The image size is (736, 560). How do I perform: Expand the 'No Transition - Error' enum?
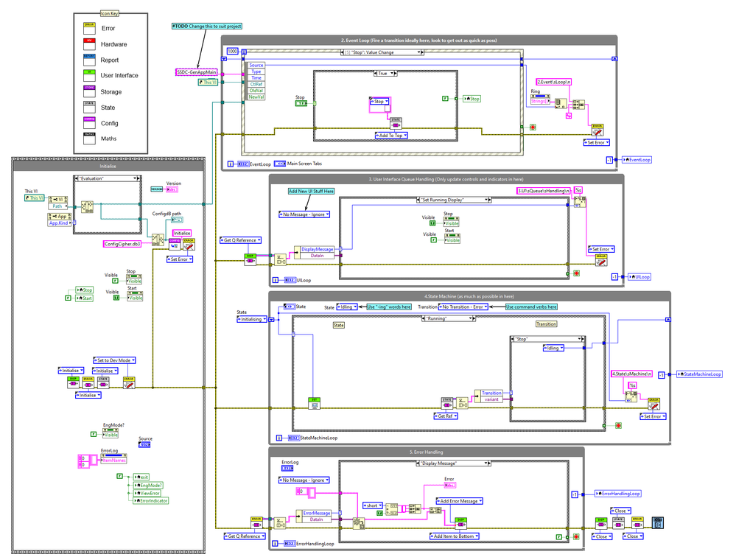pos(466,307)
